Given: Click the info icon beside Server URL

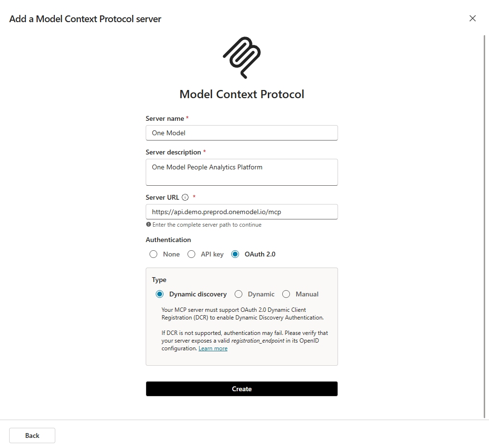Looking at the screenshot, I should pos(185,197).
